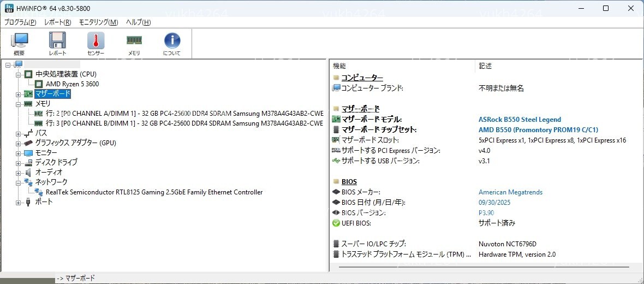The height and width of the screenshot is (284, 644).
Task: Click the BIOS section heading
Action: pyautogui.click(x=349, y=182)
